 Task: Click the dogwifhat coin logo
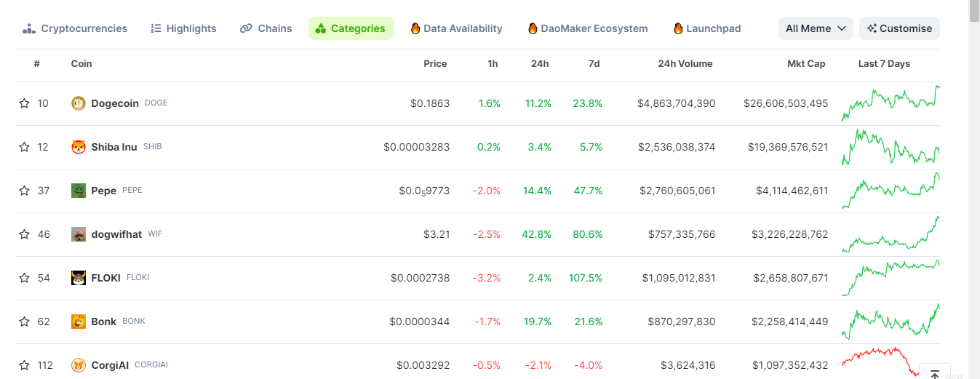(79, 234)
